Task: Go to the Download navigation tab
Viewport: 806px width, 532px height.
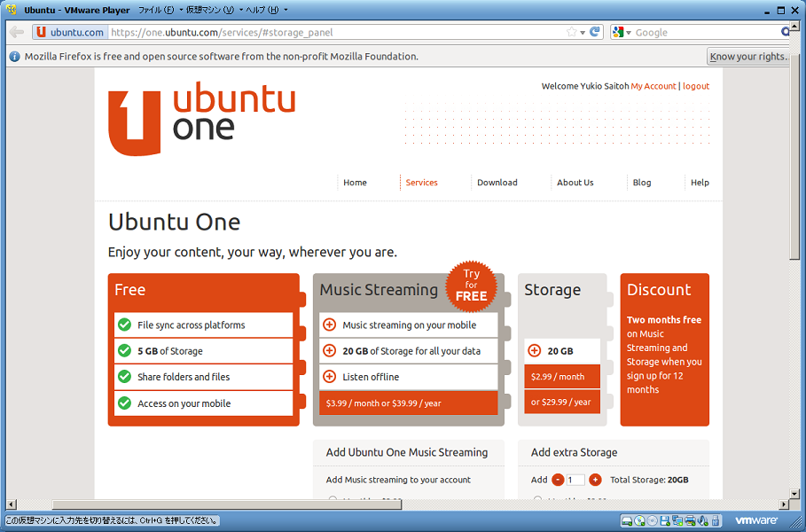Action: tap(497, 183)
